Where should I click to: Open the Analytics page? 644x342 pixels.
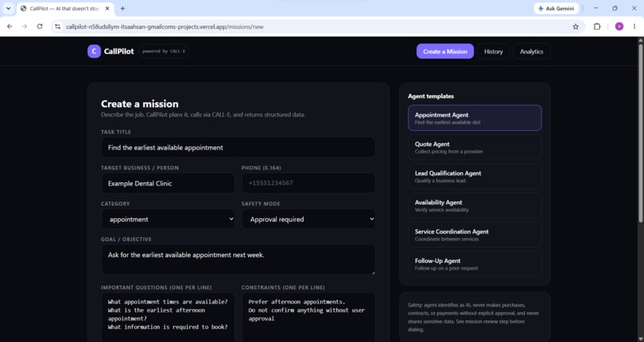[531, 51]
